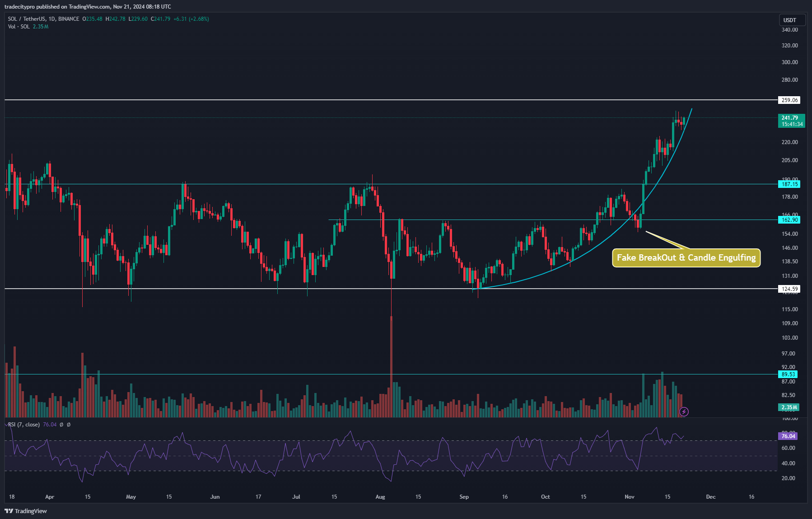Click the May label on time axis
This screenshot has height=519, width=812.
(x=131, y=497)
